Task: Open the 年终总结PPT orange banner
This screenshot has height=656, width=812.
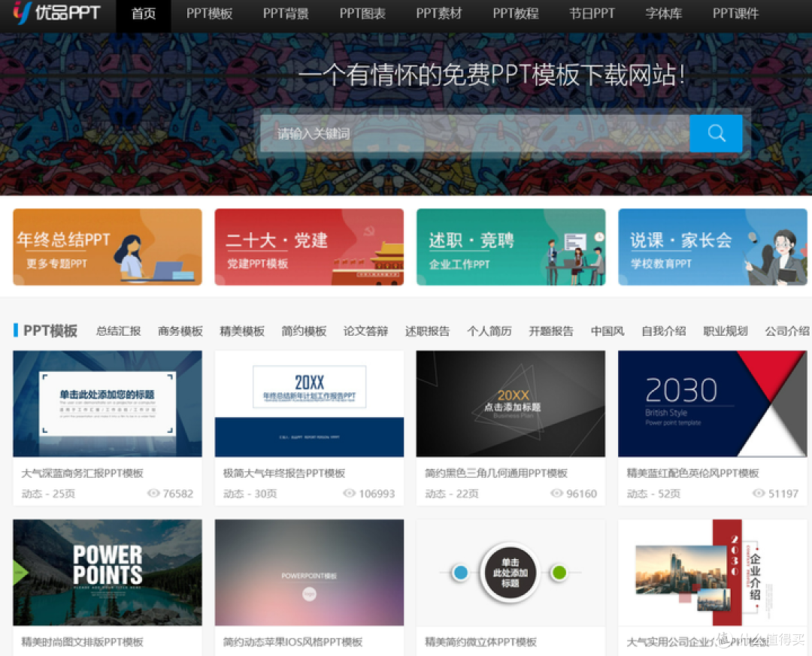Action: [108, 247]
